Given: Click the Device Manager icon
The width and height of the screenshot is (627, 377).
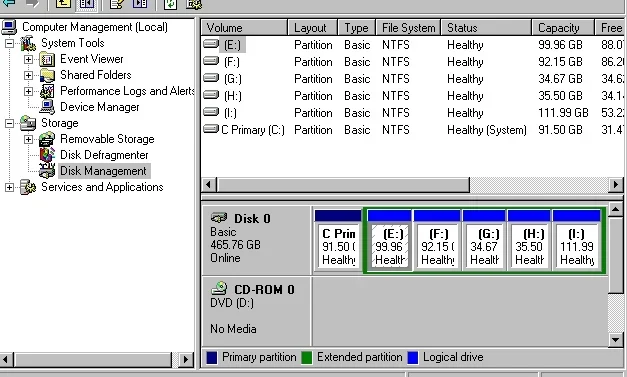Looking at the screenshot, I should click(47, 107).
